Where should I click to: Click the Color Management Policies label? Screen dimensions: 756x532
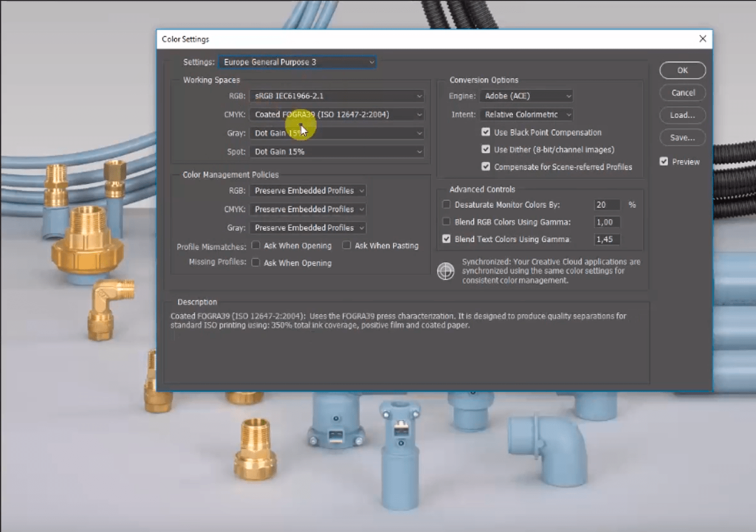click(230, 174)
